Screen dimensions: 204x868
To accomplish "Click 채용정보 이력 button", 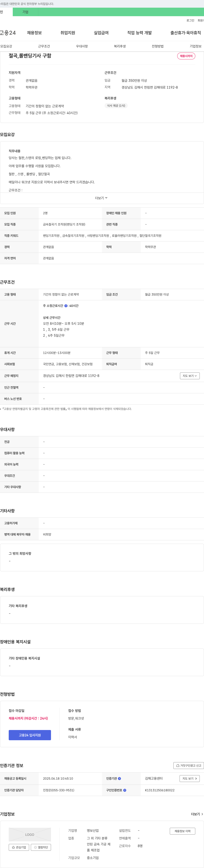I will pyautogui.click(x=183, y=831).
